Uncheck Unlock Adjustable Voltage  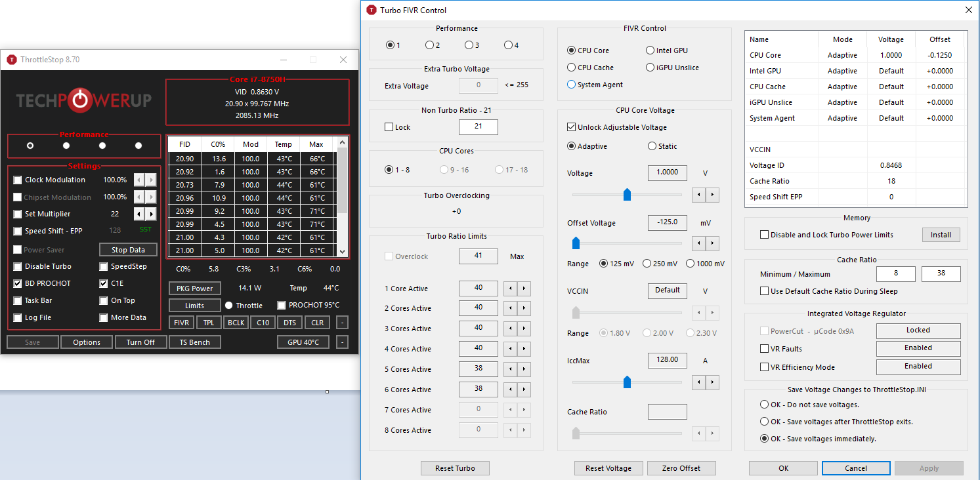[x=571, y=127]
